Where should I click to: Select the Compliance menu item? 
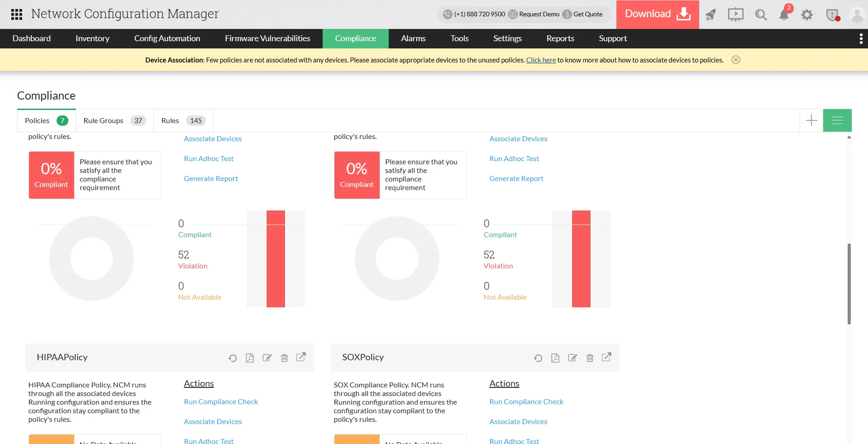coord(356,38)
